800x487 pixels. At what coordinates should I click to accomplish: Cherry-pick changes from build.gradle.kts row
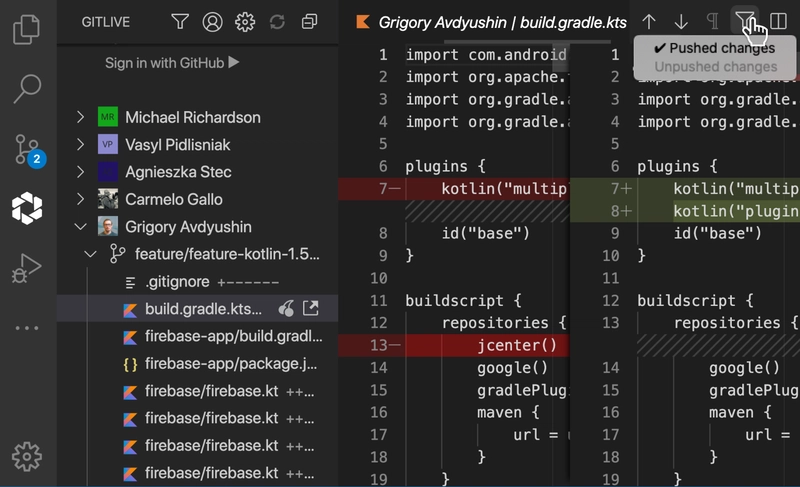pyautogui.click(x=287, y=309)
